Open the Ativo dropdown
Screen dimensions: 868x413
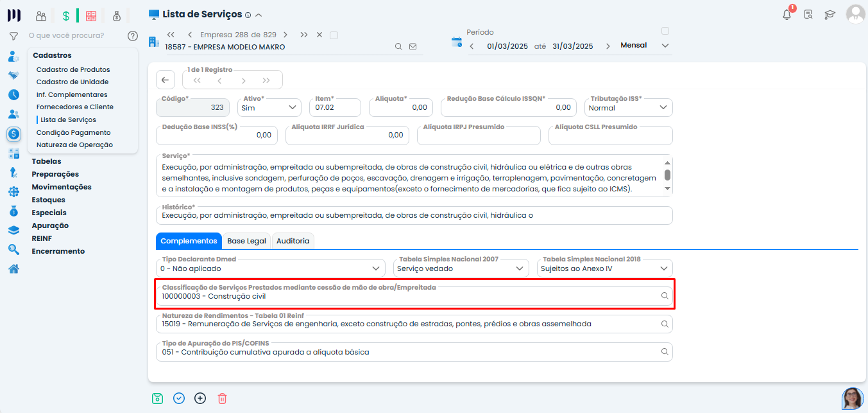click(269, 108)
